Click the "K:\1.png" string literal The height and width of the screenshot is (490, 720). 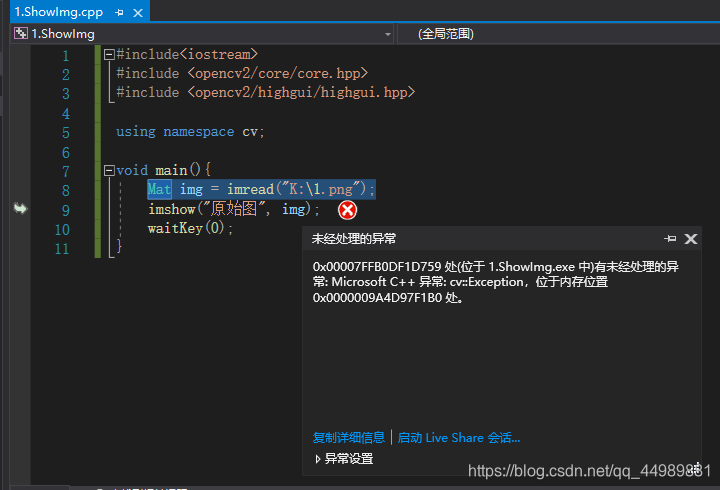(321, 189)
